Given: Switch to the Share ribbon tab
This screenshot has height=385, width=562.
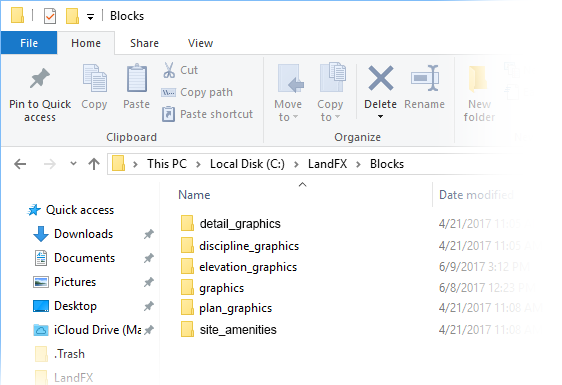Looking at the screenshot, I should click(x=144, y=43).
